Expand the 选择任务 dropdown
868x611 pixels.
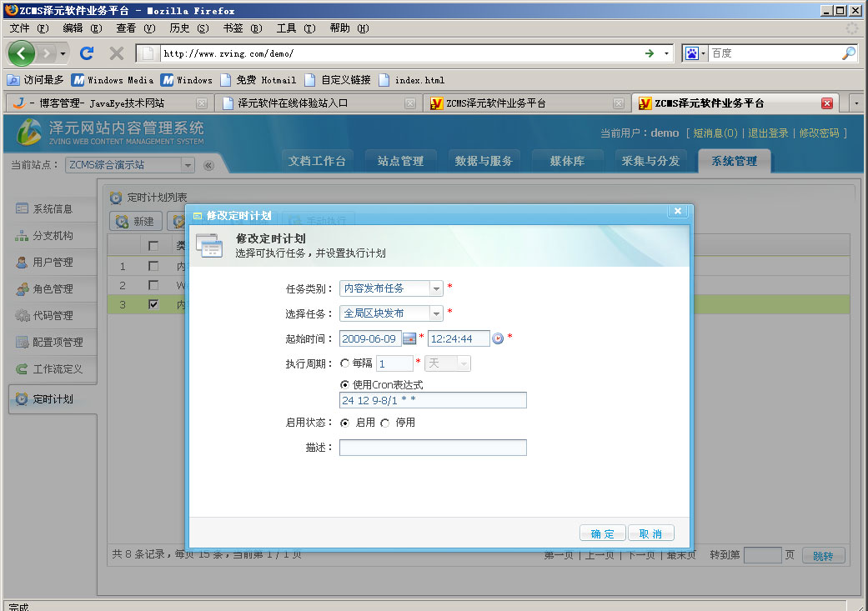click(x=436, y=313)
